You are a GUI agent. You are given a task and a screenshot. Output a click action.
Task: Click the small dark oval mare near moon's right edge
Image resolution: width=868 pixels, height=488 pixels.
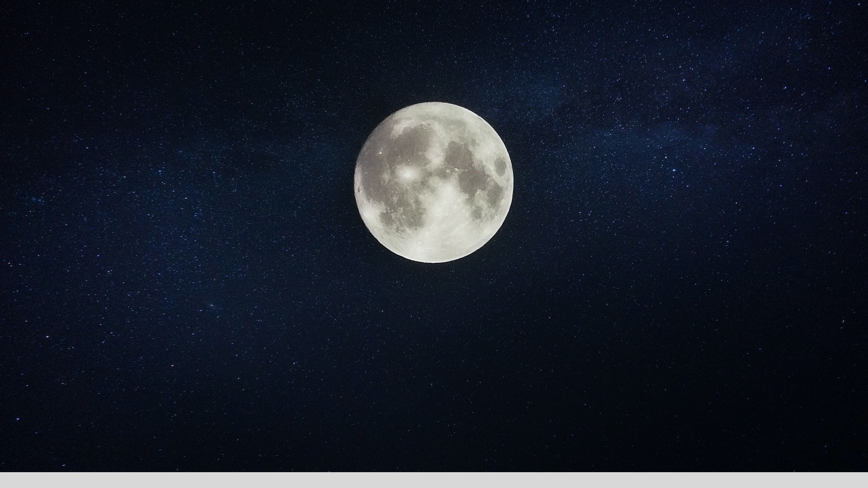click(500, 166)
